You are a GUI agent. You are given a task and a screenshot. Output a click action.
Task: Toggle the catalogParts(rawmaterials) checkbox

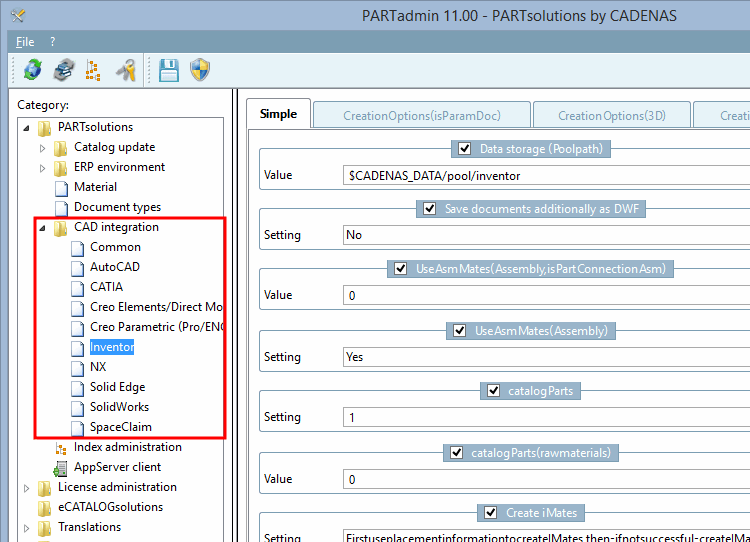click(456, 453)
